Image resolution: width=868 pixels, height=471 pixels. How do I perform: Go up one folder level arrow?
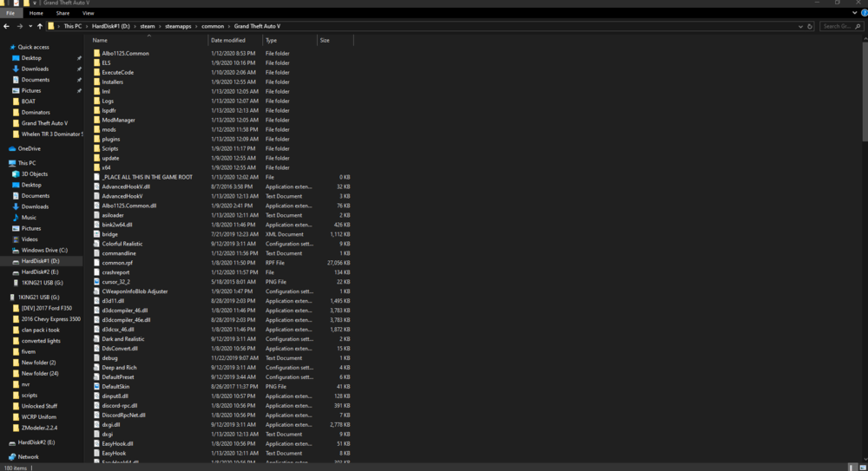(x=40, y=26)
